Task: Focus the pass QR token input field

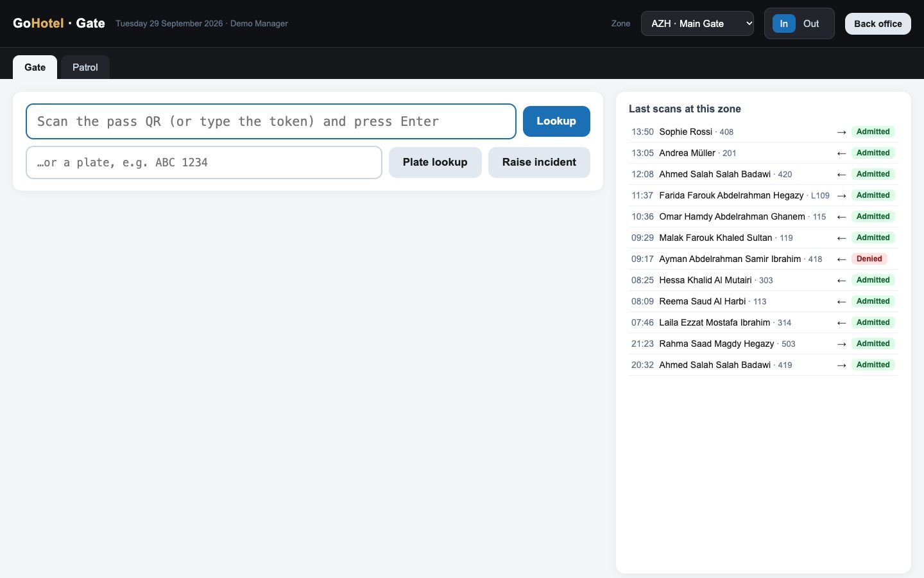Action: [271, 121]
